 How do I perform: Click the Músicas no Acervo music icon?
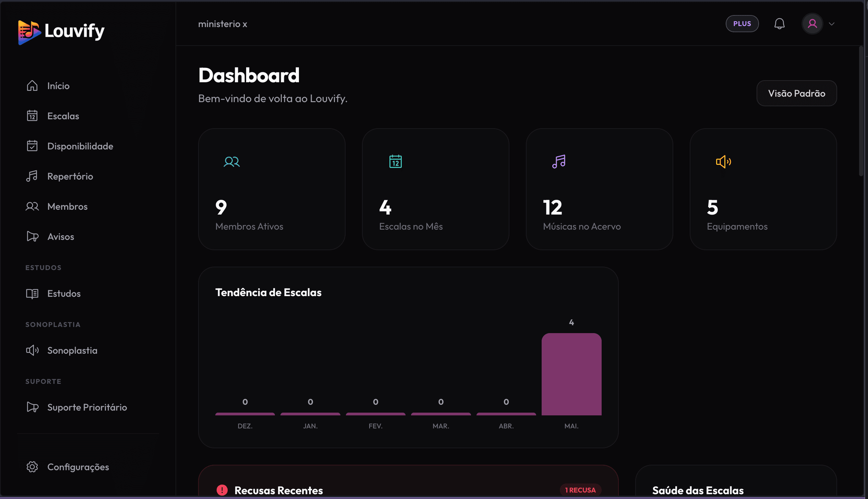click(559, 161)
